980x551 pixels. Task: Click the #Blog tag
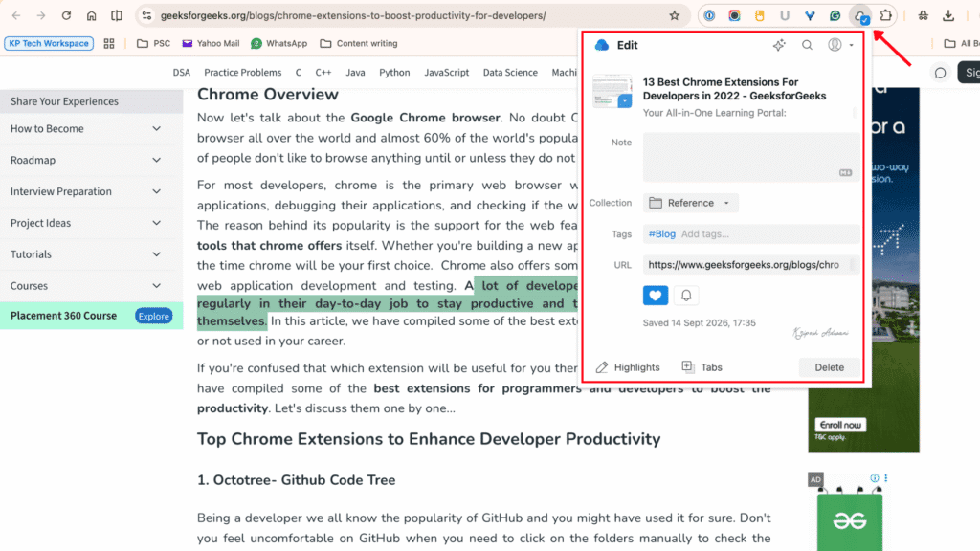662,234
